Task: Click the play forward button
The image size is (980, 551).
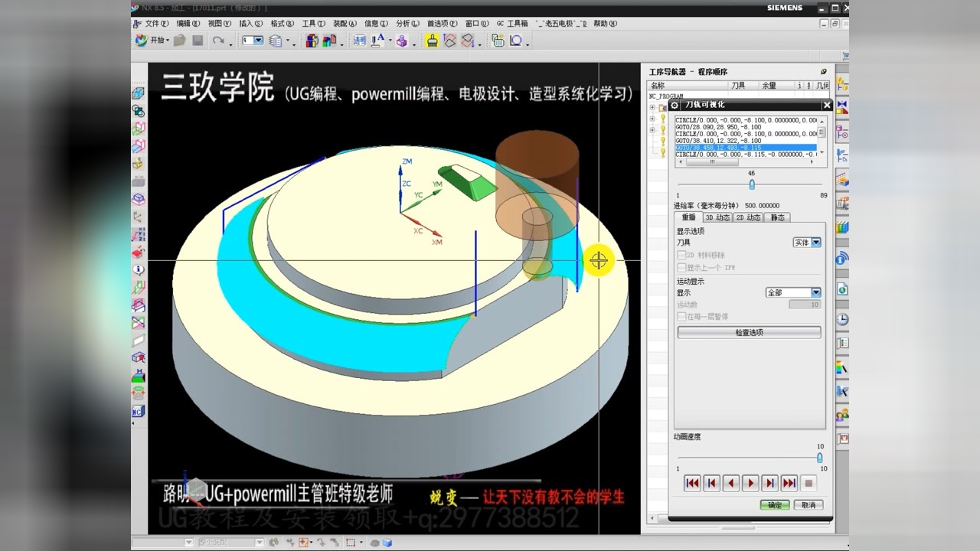Action: (x=750, y=483)
